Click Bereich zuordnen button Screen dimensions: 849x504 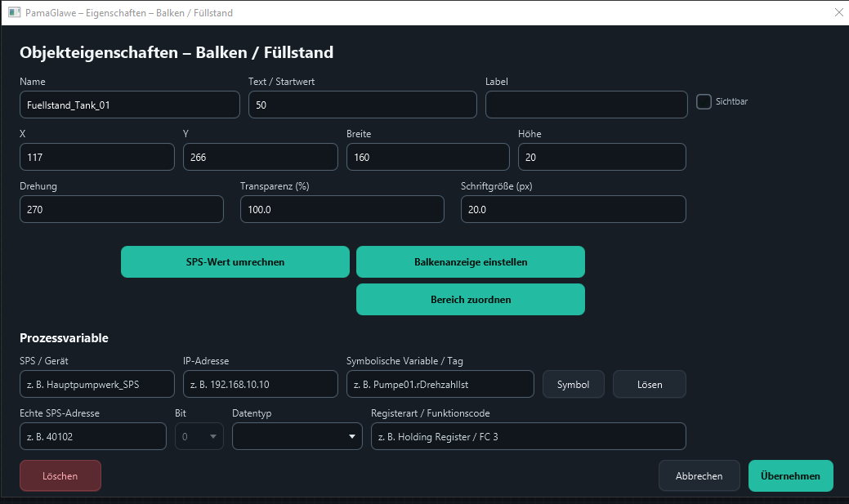coord(471,299)
